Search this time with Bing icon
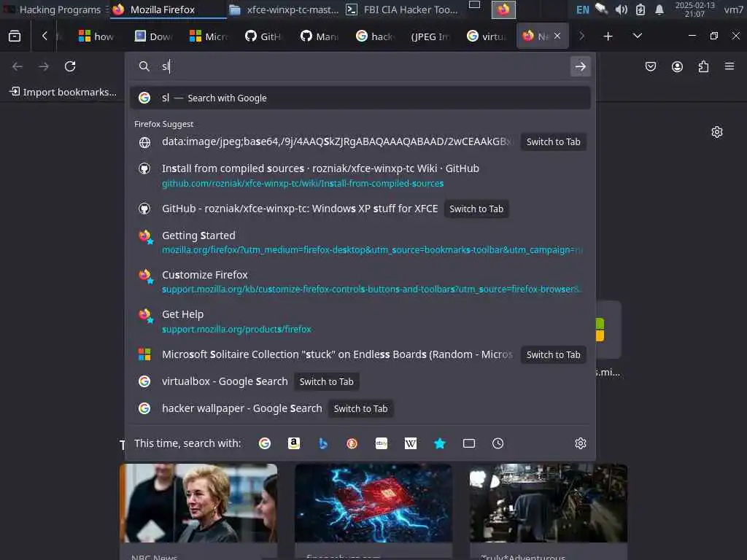Image resolution: width=747 pixels, height=560 pixels. pos(323,443)
